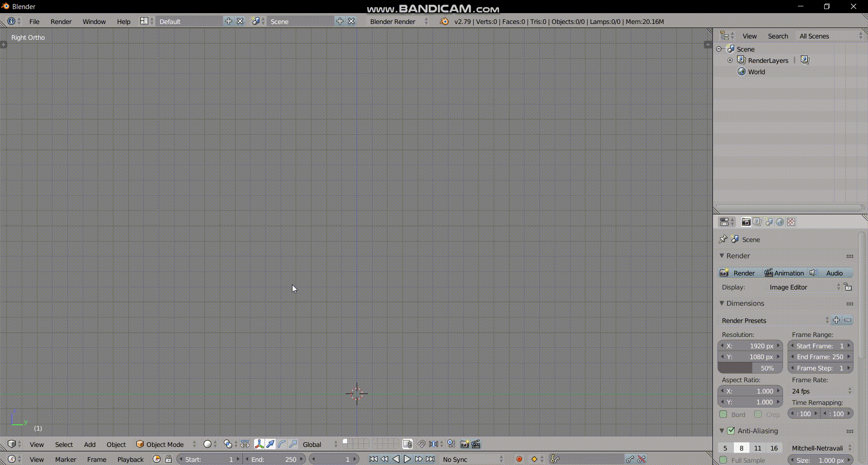868x465 pixels.
Task: Open the Blender Render engine dropdown
Action: 398,21
